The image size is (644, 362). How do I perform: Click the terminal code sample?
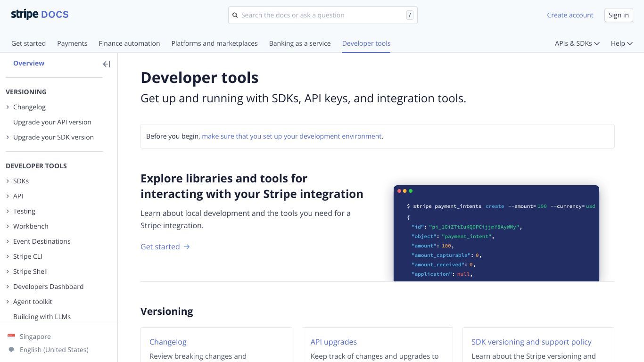click(x=496, y=233)
